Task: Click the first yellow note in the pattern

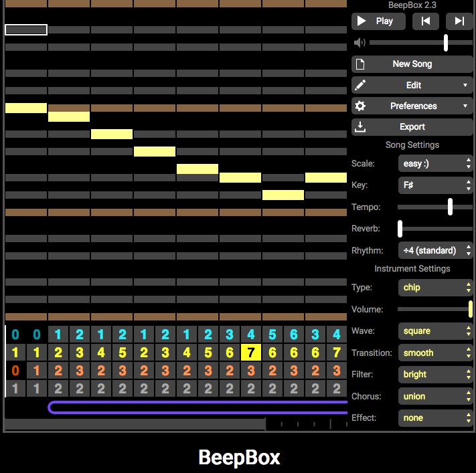Action: coord(26,108)
